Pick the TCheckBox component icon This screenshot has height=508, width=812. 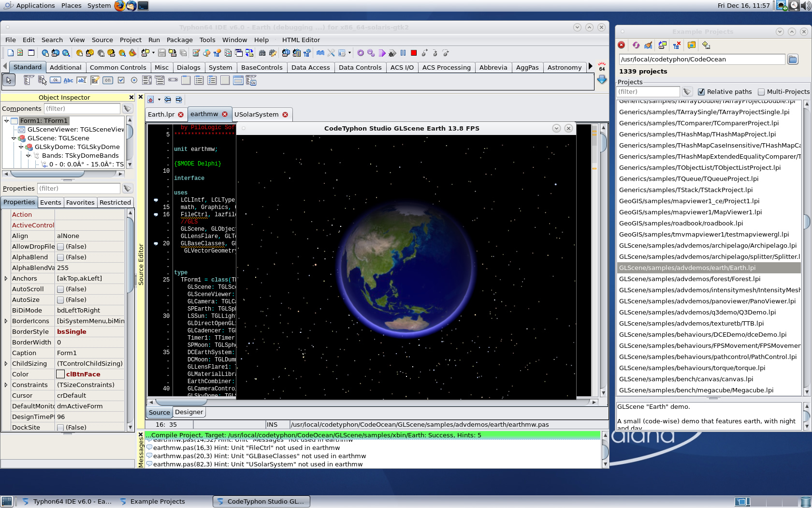(x=121, y=80)
